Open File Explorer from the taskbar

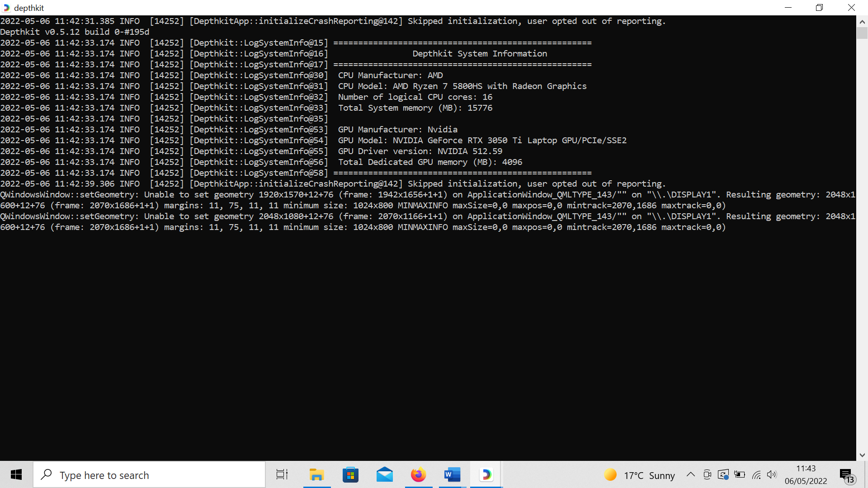tap(316, 474)
